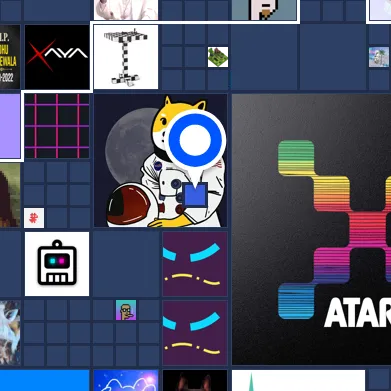Open the blue cloud artwork parcel

126,380
